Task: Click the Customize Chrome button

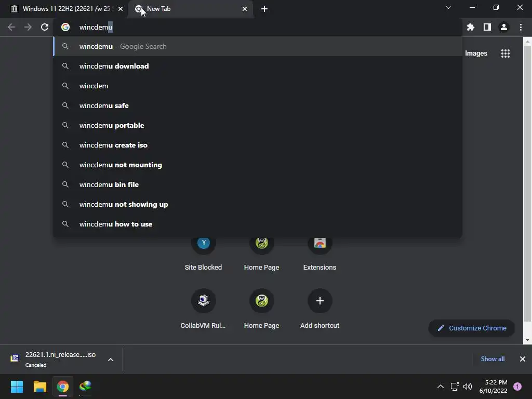Action: coord(472,328)
